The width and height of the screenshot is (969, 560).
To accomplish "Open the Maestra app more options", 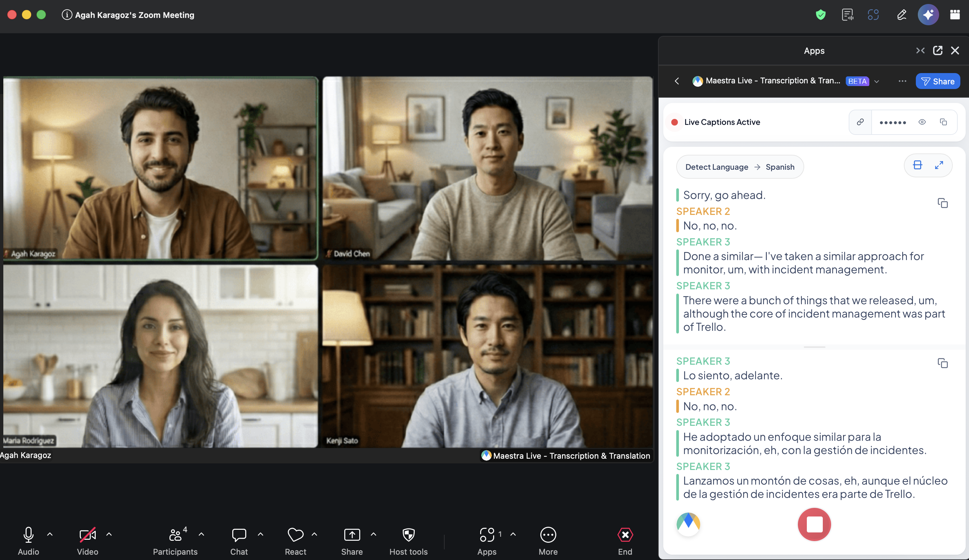I will click(x=902, y=81).
